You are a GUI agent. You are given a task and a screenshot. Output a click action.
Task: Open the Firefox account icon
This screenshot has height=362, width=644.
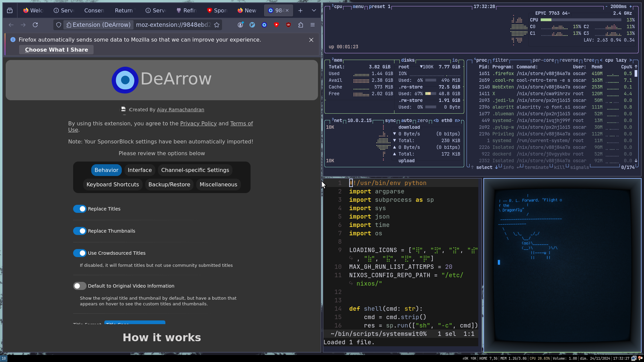pyautogui.click(x=240, y=25)
